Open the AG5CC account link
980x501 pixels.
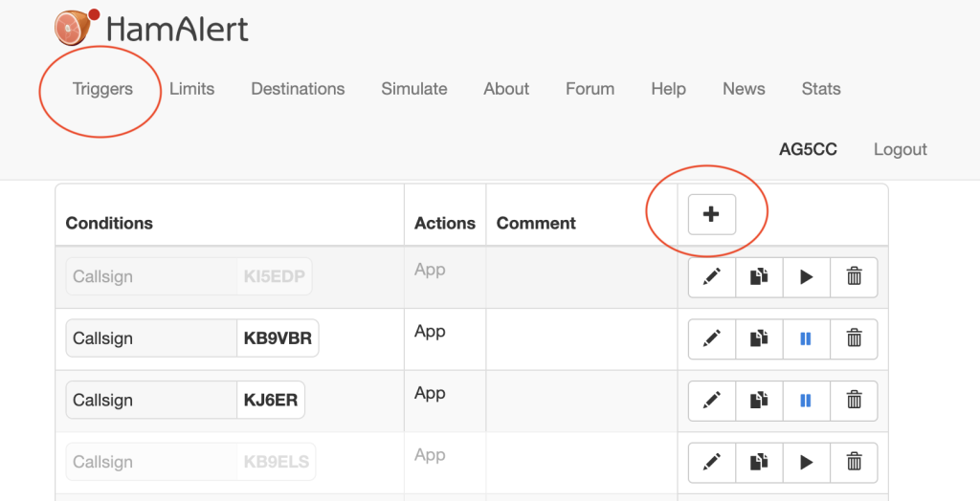(808, 149)
